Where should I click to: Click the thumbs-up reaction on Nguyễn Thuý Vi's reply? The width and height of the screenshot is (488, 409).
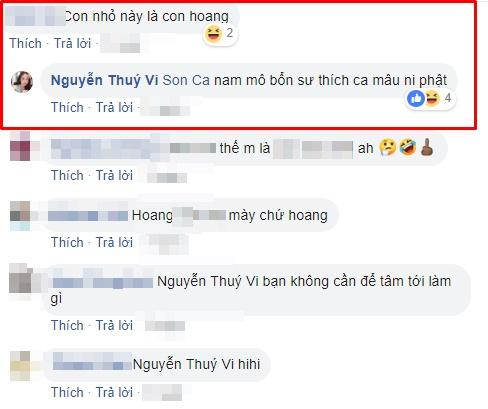415,98
